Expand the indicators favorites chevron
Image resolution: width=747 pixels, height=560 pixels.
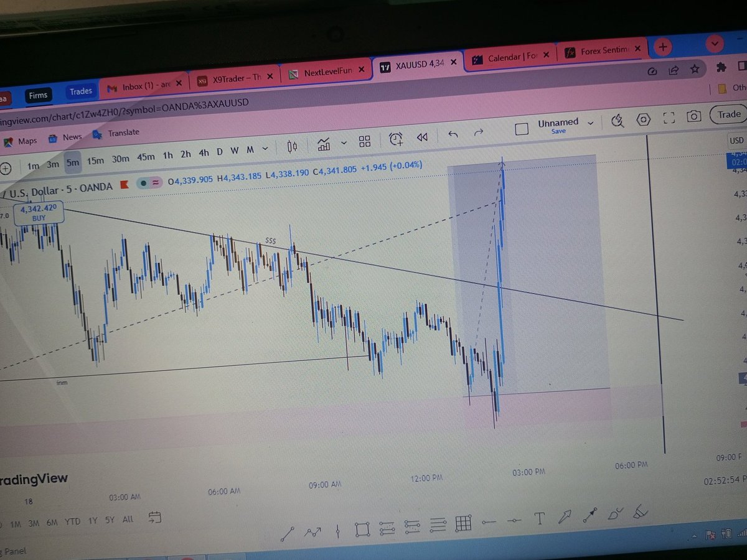[x=344, y=143]
